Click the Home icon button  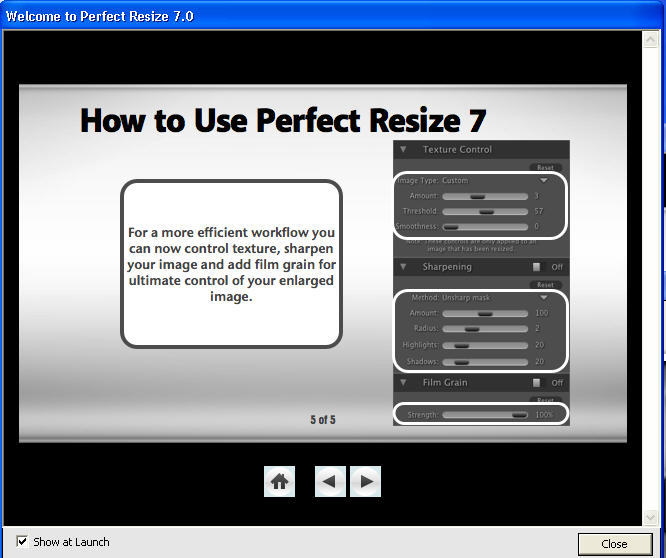coord(280,482)
